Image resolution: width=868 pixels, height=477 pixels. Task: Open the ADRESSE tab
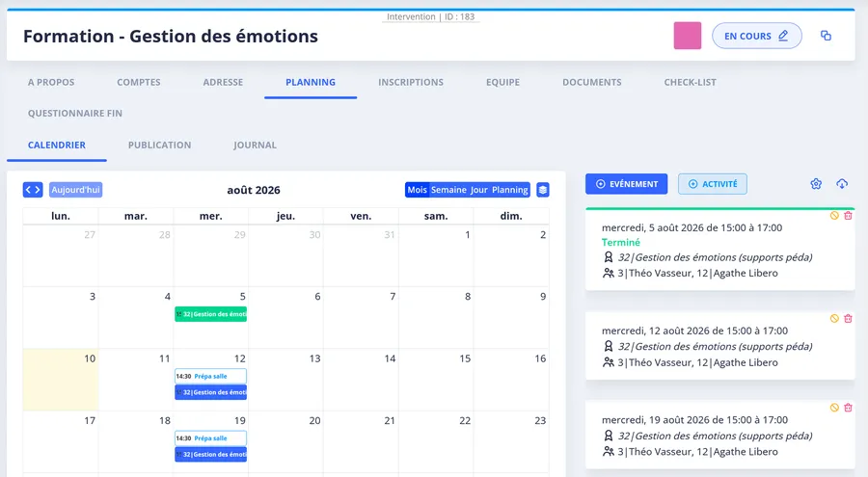pos(223,82)
